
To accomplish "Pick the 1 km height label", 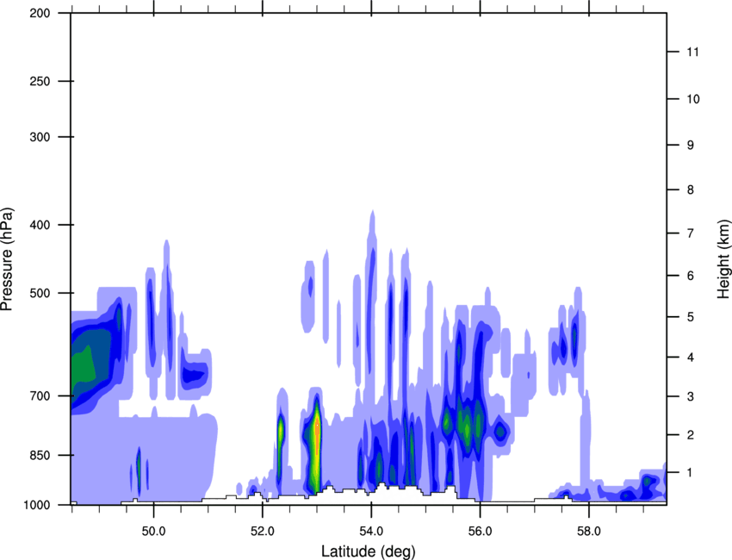I will tap(690, 473).
